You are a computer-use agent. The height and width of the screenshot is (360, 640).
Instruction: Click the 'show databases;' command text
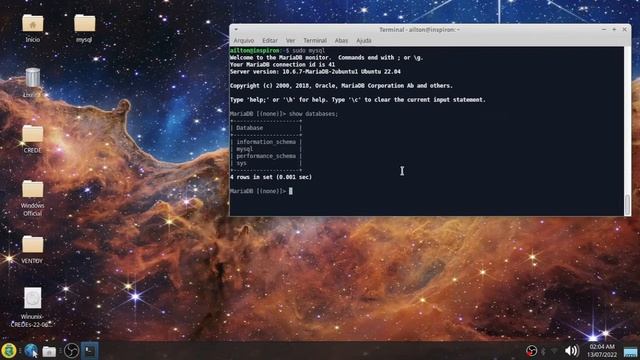[313, 114]
